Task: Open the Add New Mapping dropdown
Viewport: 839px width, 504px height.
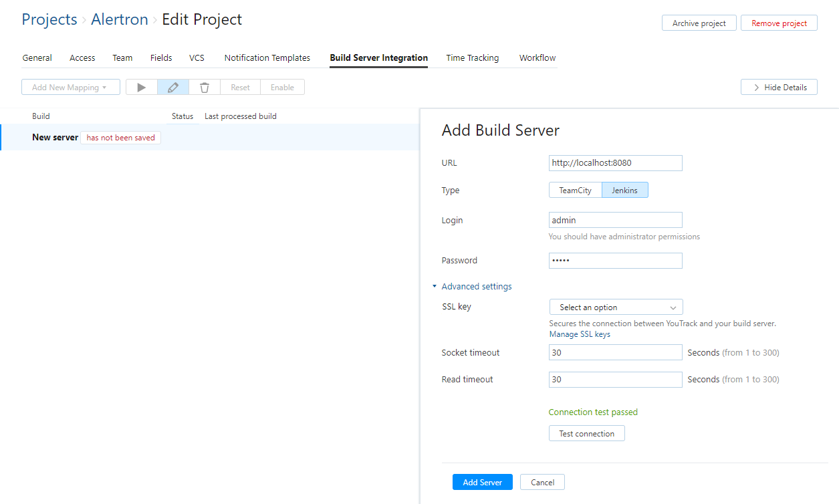Action: pyautogui.click(x=71, y=88)
